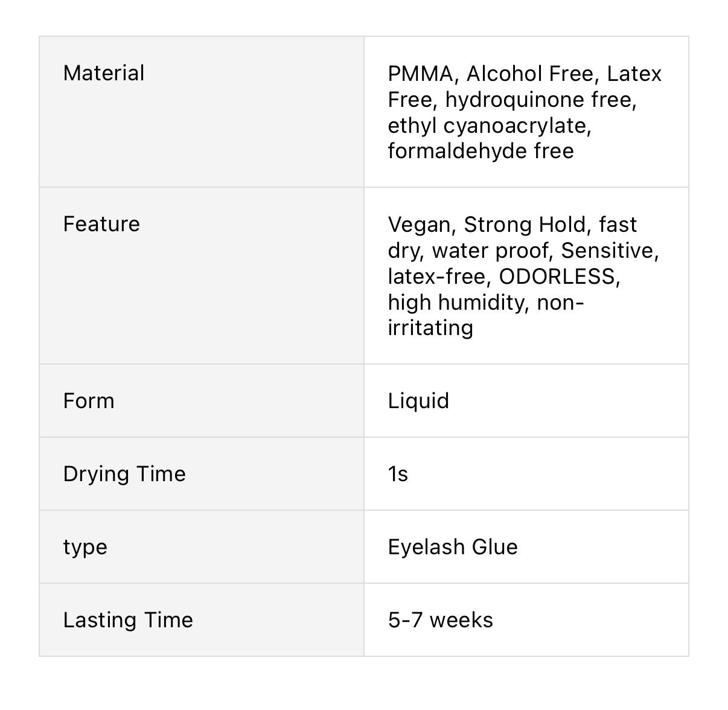Click the Lasting Time label
Viewport: 728px width, 710px height.
tap(128, 620)
